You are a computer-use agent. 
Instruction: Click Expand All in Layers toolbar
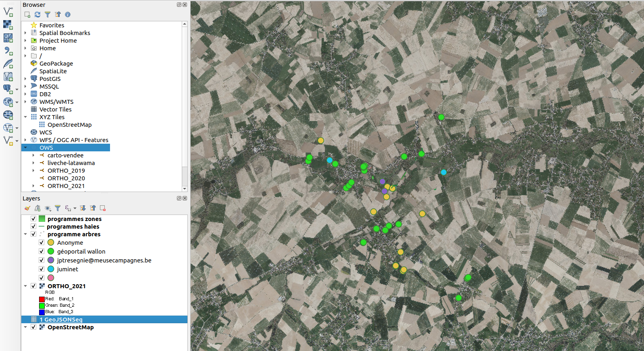83,208
